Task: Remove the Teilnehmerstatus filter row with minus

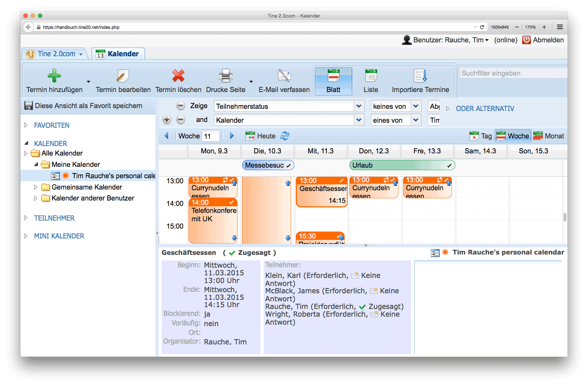Action: (181, 106)
